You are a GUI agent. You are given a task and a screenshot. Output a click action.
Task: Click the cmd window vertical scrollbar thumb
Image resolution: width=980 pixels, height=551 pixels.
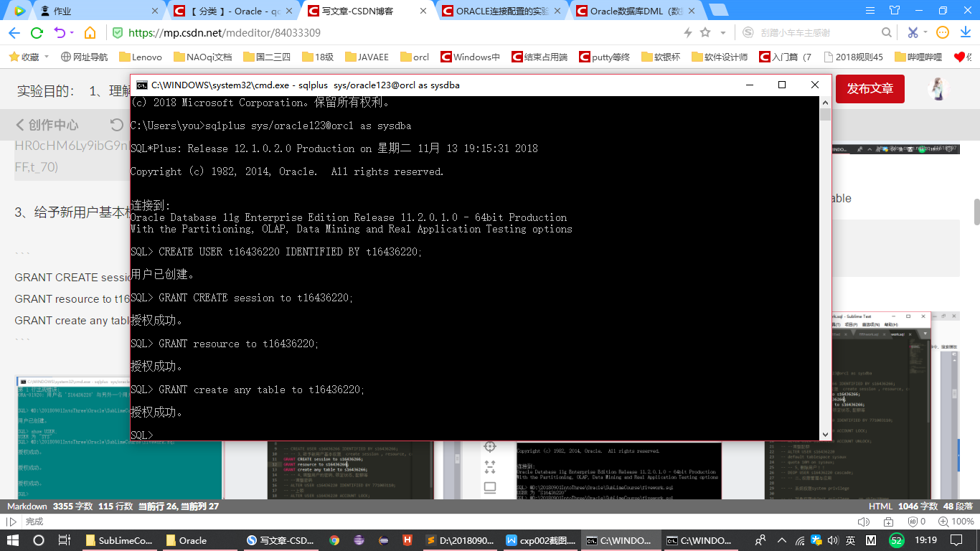tap(825, 115)
